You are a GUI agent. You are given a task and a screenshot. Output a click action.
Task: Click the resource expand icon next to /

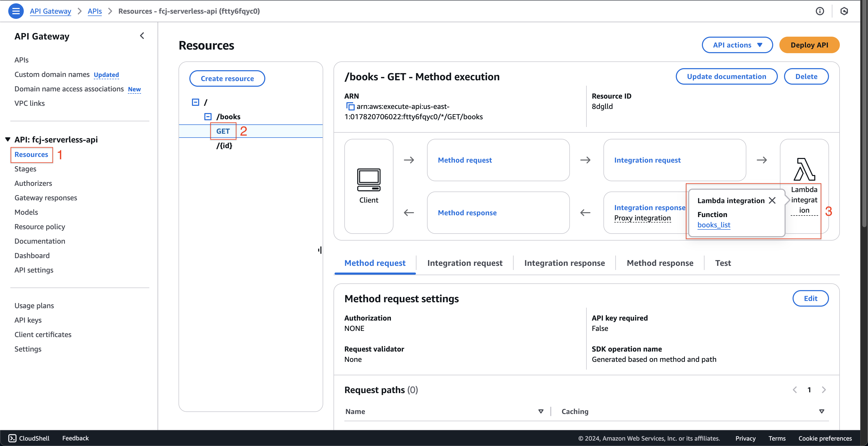tap(196, 102)
